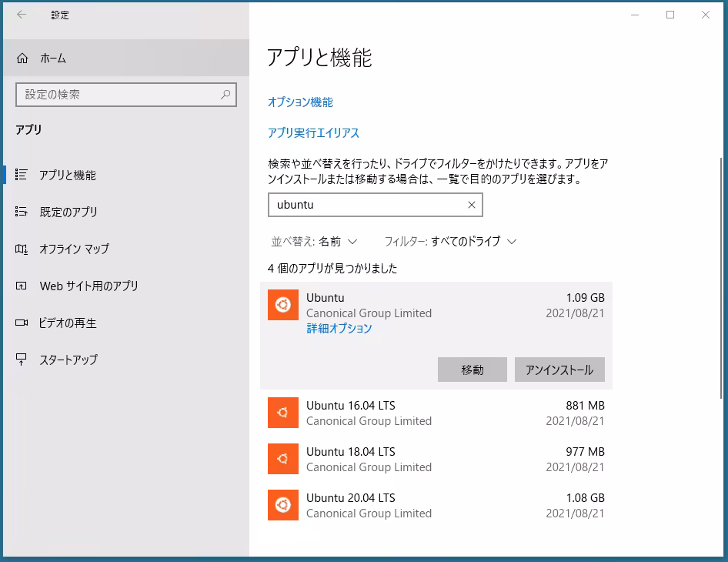
Task: Clear the ubuntu search with X
Action: click(x=471, y=205)
